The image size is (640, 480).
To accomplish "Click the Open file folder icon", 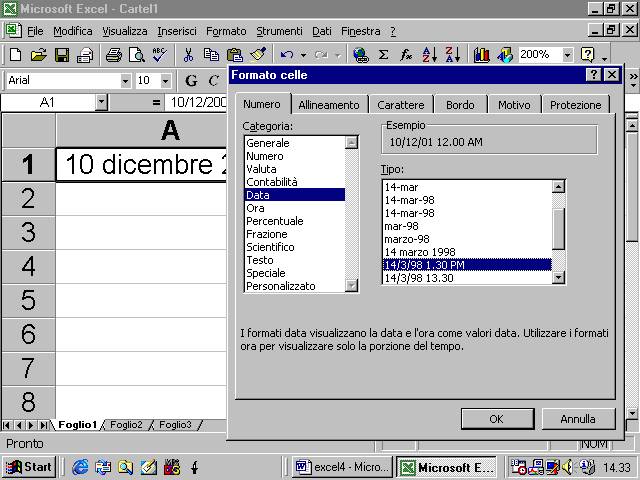I will pos(38,55).
